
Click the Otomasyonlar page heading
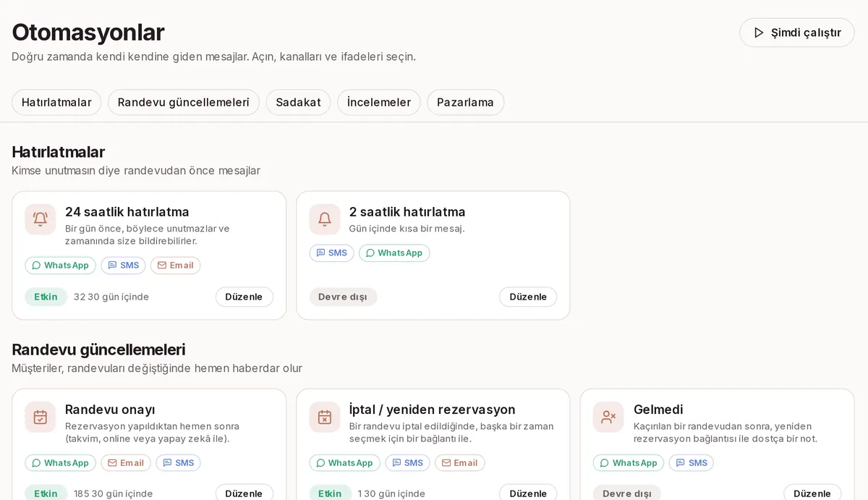tap(88, 33)
